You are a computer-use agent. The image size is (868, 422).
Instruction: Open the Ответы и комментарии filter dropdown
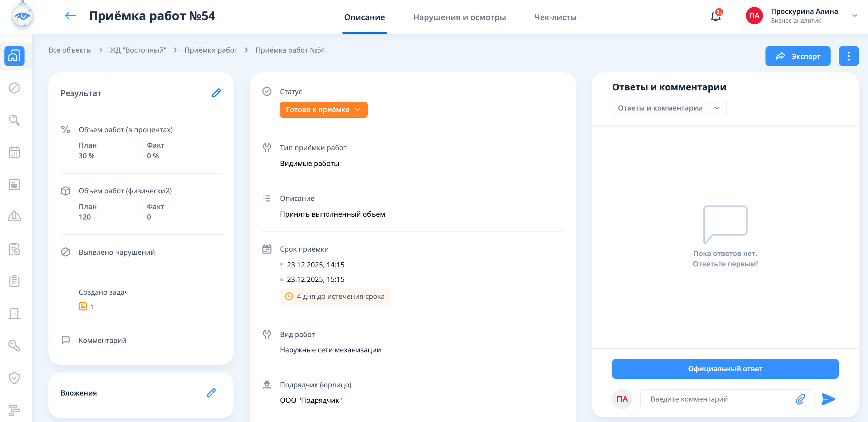(x=669, y=108)
